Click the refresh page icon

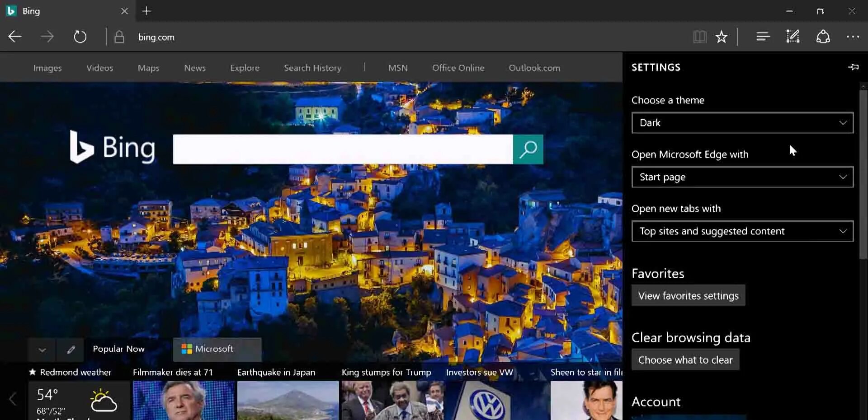pos(80,37)
